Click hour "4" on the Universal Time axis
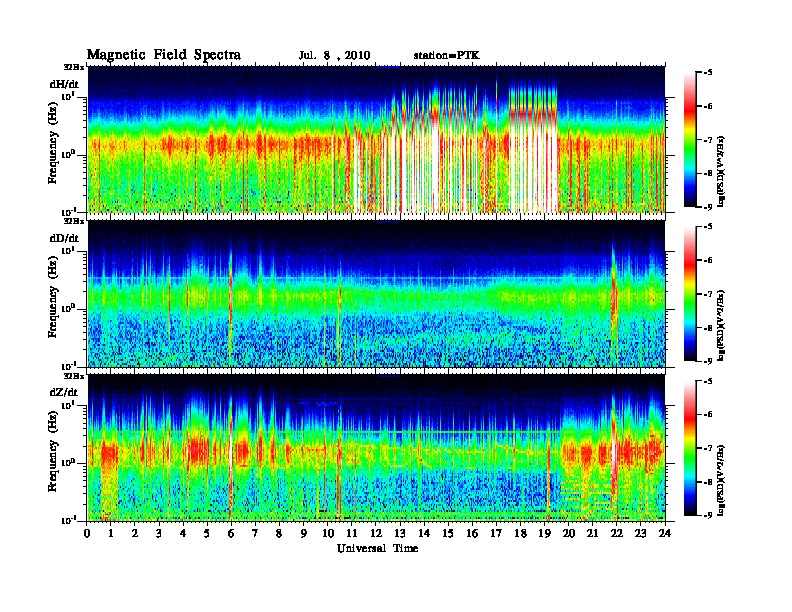This screenshot has width=792, height=612. pyautogui.click(x=183, y=533)
